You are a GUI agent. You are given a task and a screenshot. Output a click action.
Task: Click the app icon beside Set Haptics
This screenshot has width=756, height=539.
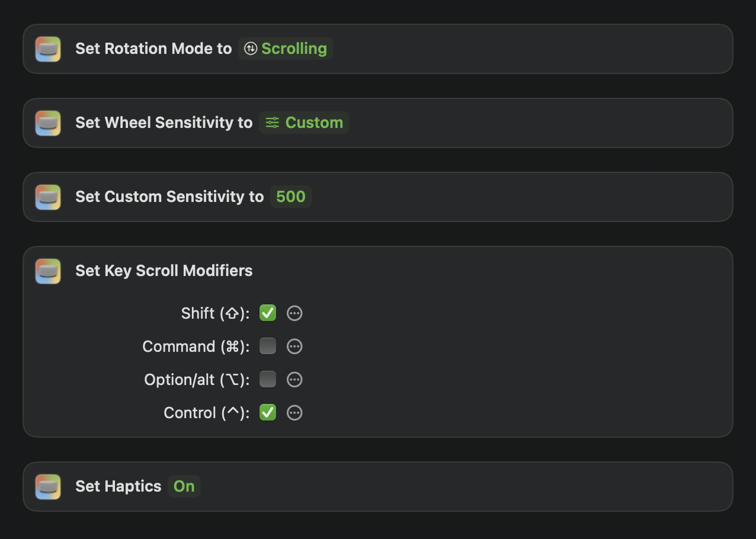point(48,487)
